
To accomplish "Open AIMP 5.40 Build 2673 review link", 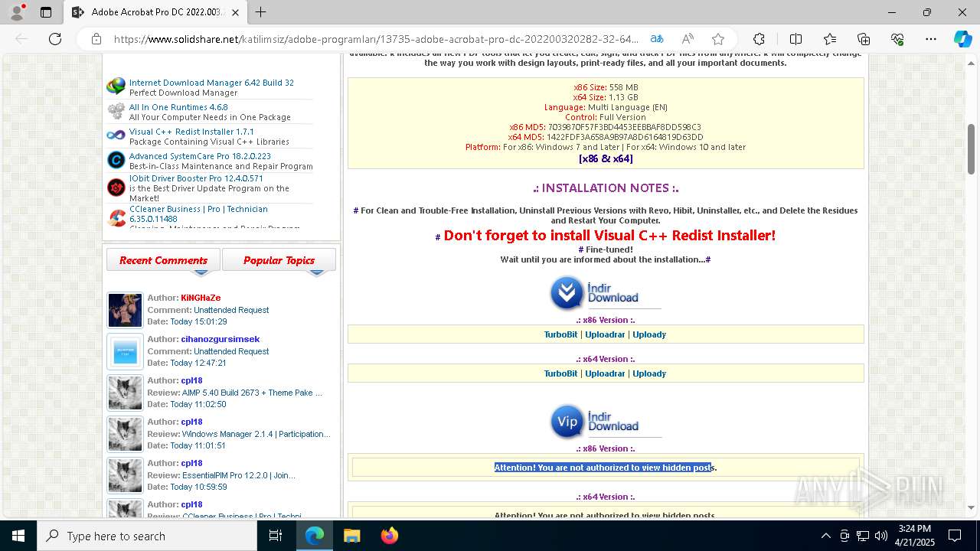I will (252, 393).
